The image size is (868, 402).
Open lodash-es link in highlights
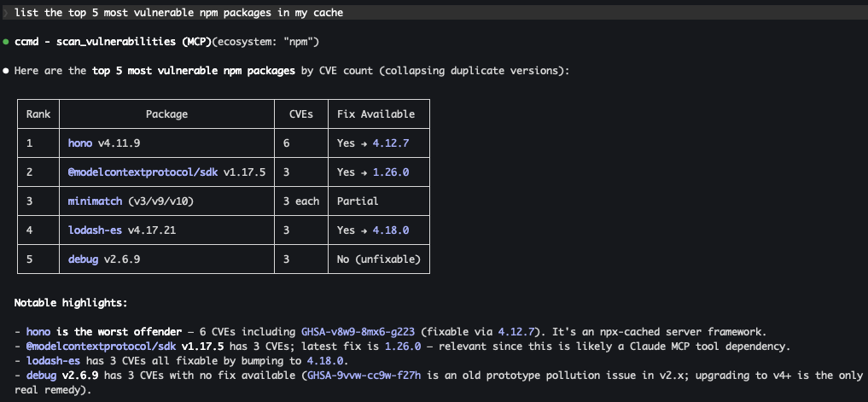tap(53, 361)
